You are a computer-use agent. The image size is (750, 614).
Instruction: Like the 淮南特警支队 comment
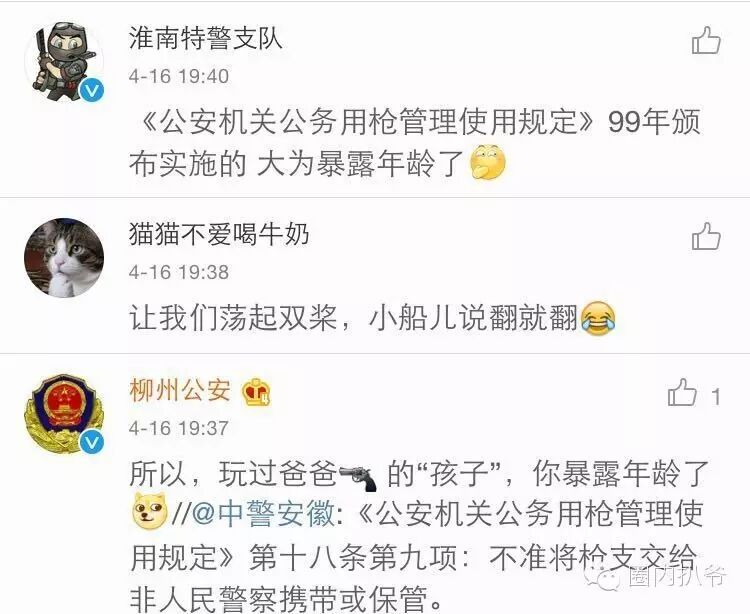click(x=706, y=40)
